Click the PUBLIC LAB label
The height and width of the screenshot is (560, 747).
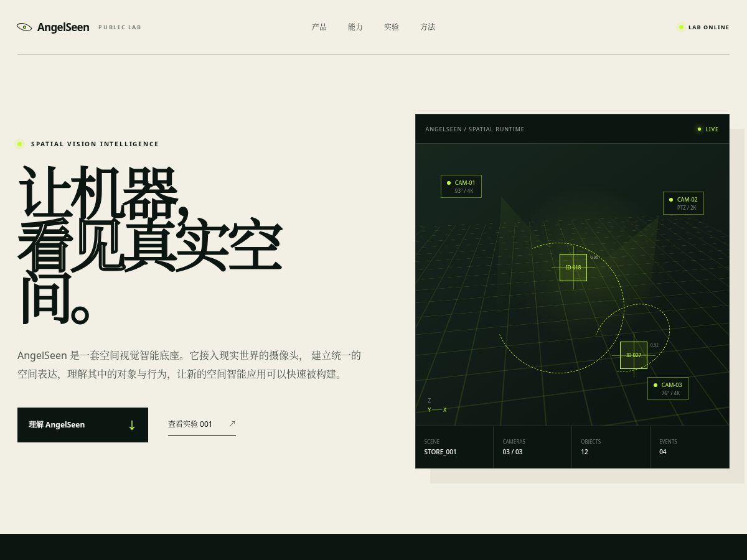pyautogui.click(x=120, y=27)
